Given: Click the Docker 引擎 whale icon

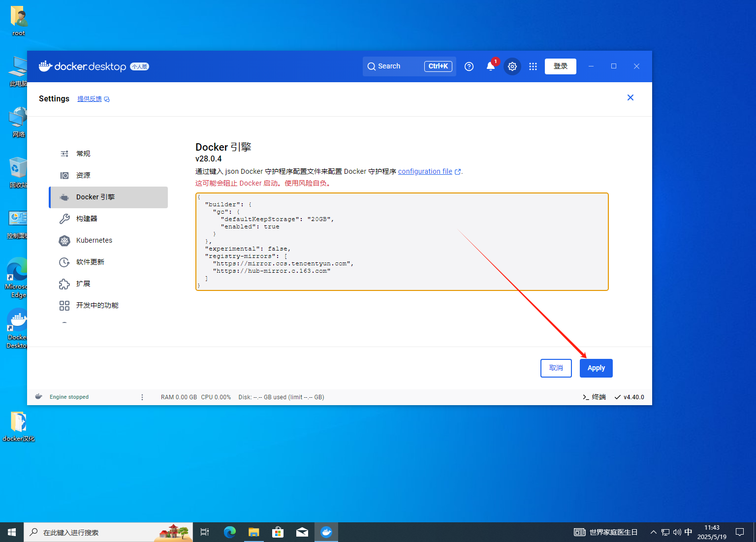Looking at the screenshot, I should [x=64, y=197].
